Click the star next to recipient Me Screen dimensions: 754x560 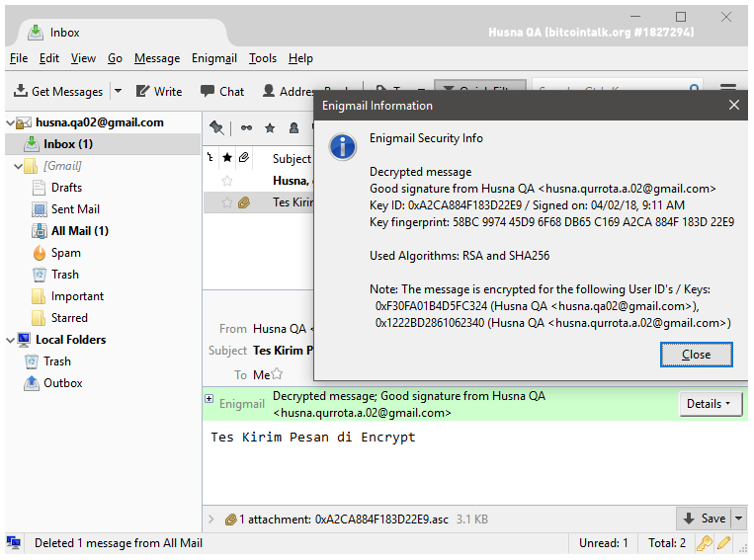pyautogui.click(x=277, y=374)
